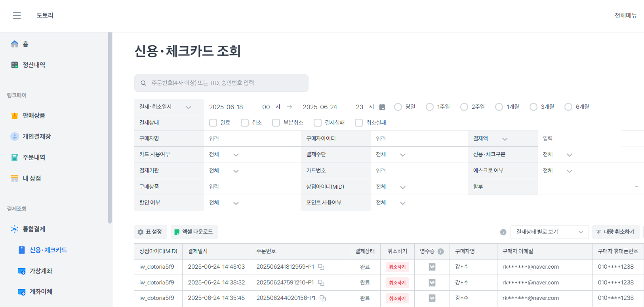Copy order number 202506244020156-P1
This screenshot has width=644, height=307.
pos(323,298)
